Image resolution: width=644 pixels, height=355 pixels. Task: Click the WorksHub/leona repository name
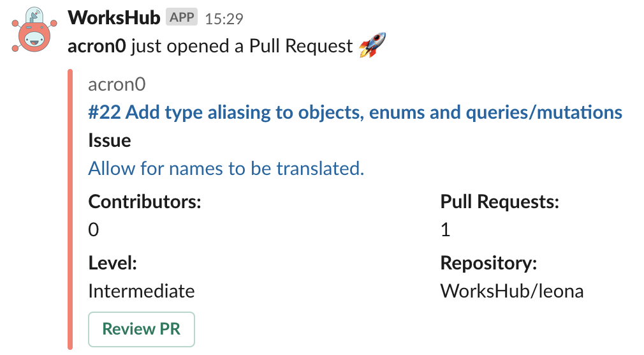[512, 291]
